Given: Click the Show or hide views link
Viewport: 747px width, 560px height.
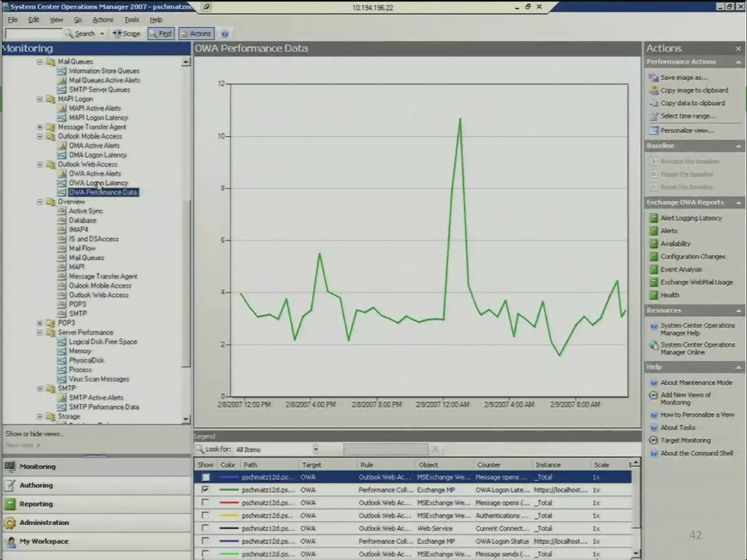Looking at the screenshot, I should [x=35, y=434].
